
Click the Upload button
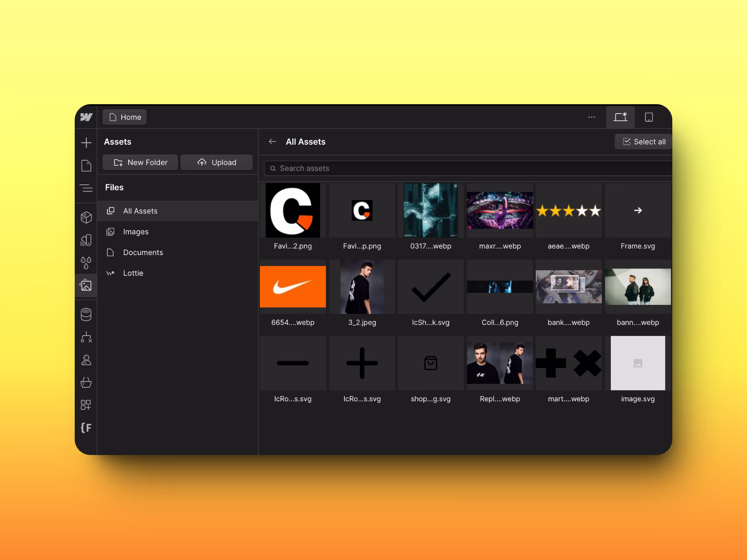217,163
